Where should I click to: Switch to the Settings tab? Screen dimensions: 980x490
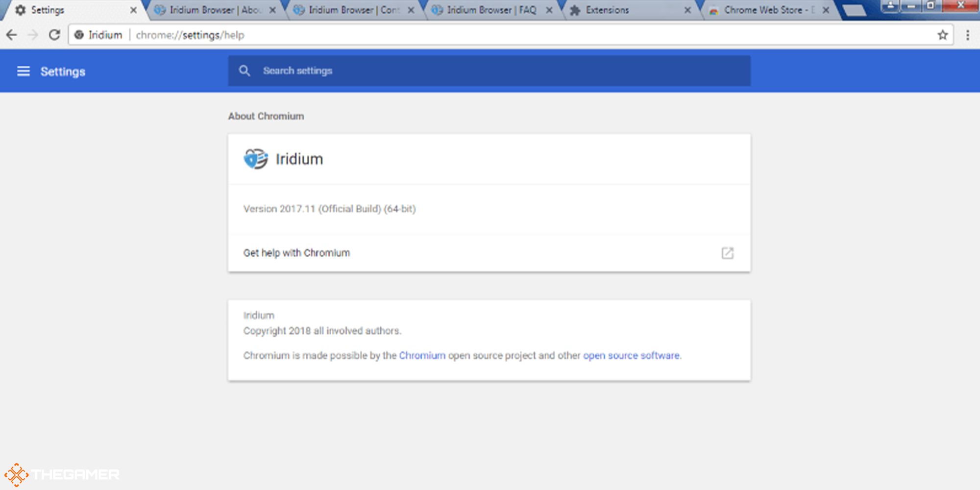pos(73,10)
